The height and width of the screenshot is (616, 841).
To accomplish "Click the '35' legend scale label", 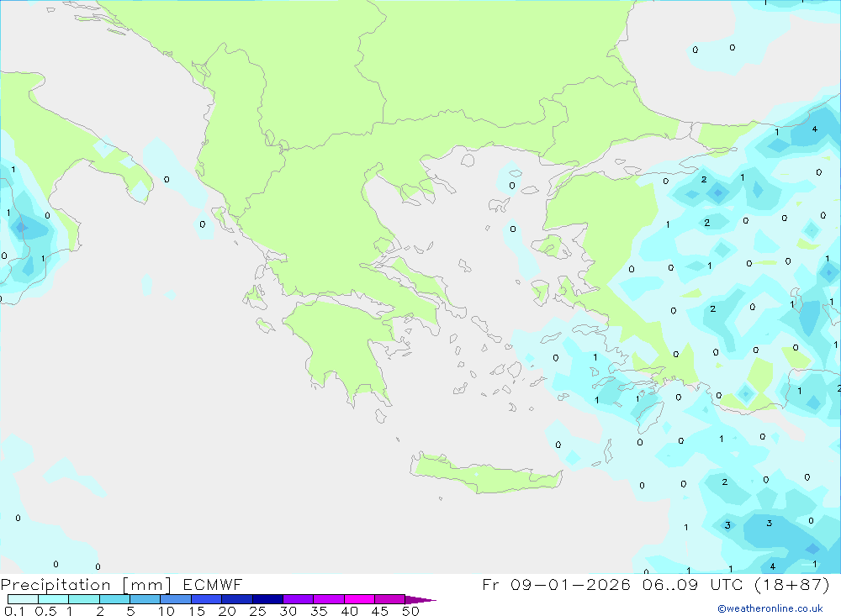I will tap(319, 611).
